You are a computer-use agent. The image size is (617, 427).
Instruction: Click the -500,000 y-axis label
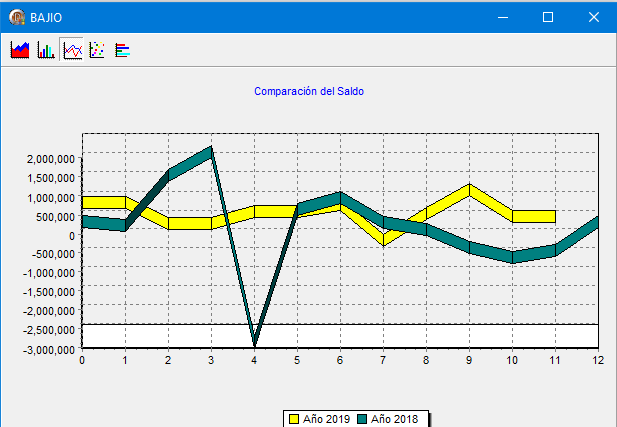(x=54, y=254)
